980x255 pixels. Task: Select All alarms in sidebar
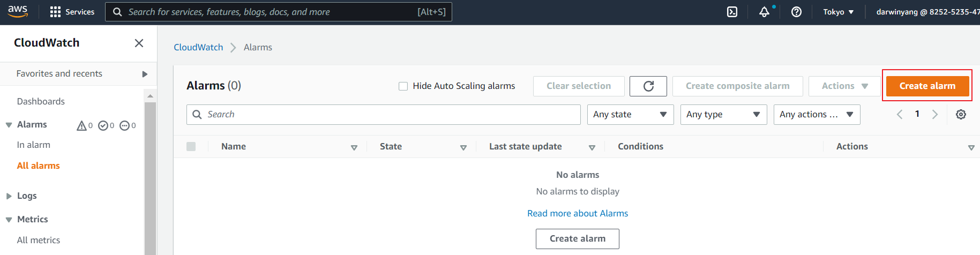coord(38,166)
